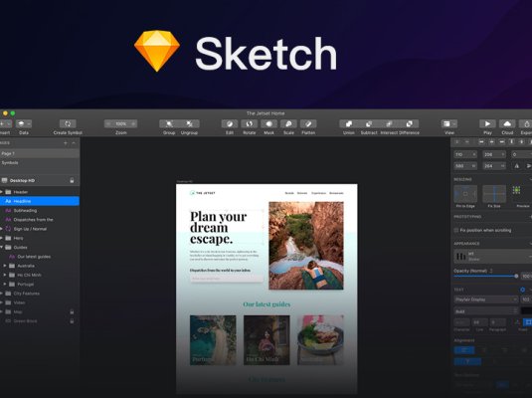Viewport: 532px width, 398px height.
Task: Click the flip vertical icon in Inspector
Action: pyautogui.click(x=529, y=166)
